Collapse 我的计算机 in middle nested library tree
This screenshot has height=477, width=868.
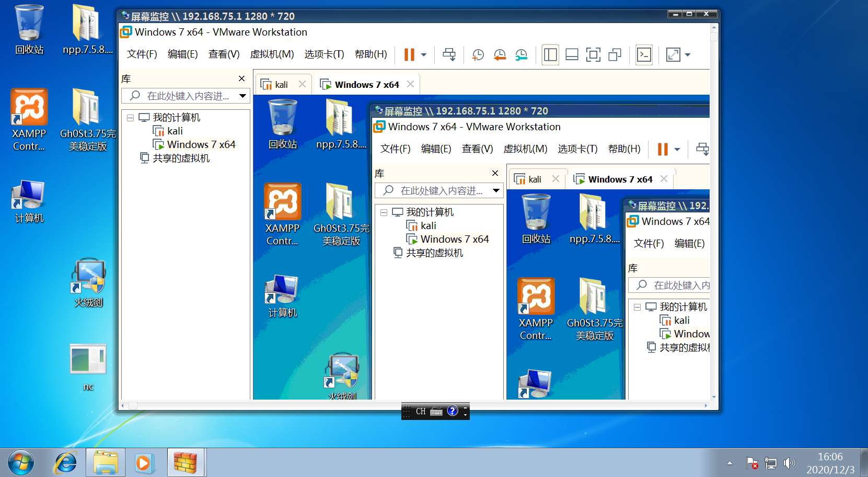click(384, 212)
